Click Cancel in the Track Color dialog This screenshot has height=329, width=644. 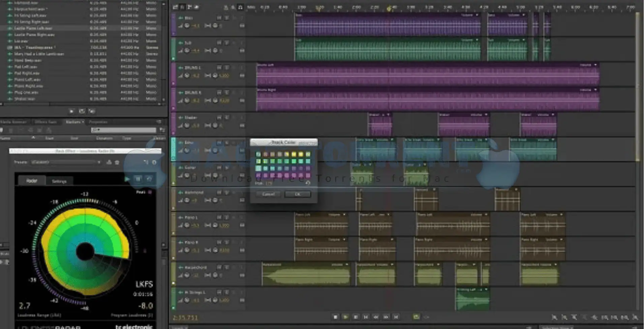pos(268,194)
